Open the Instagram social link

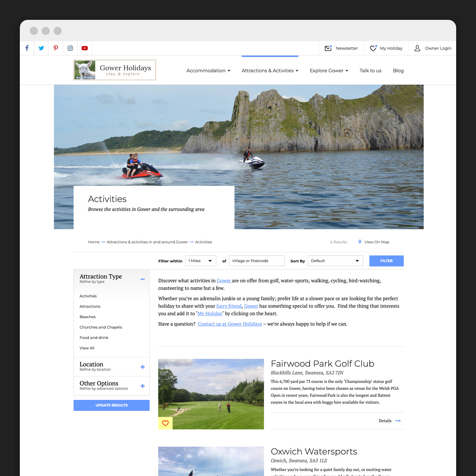coord(70,48)
